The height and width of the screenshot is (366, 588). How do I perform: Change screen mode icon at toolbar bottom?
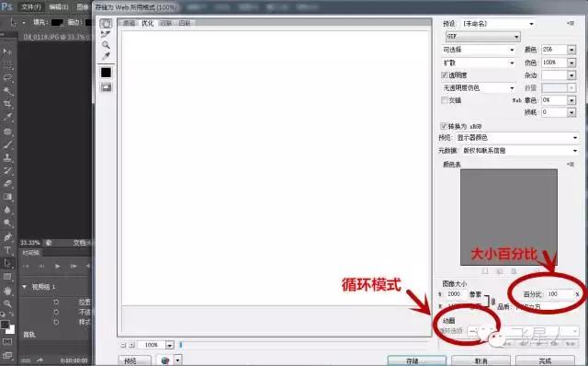7,355
